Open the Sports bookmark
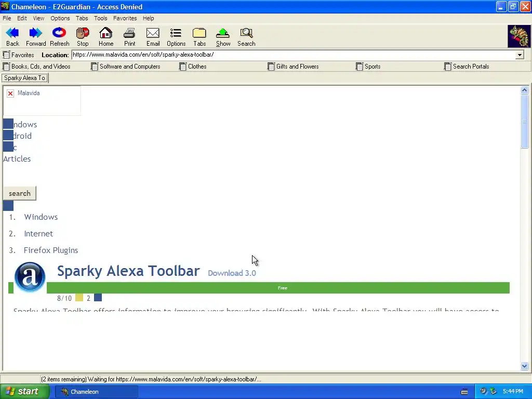This screenshot has height=399, width=532. point(368,66)
